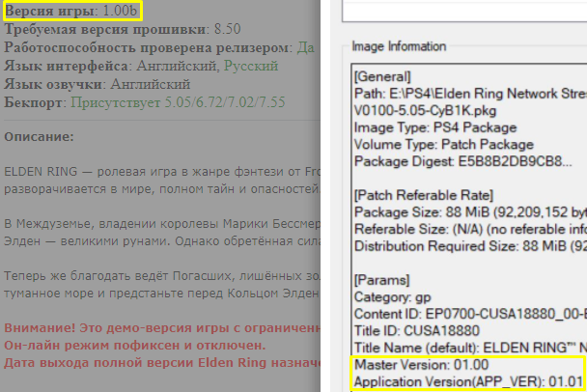Select 'Требуемая версия прошивки: 8.50' text
The height and width of the screenshot is (392, 587).
pyautogui.click(x=122, y=29)
